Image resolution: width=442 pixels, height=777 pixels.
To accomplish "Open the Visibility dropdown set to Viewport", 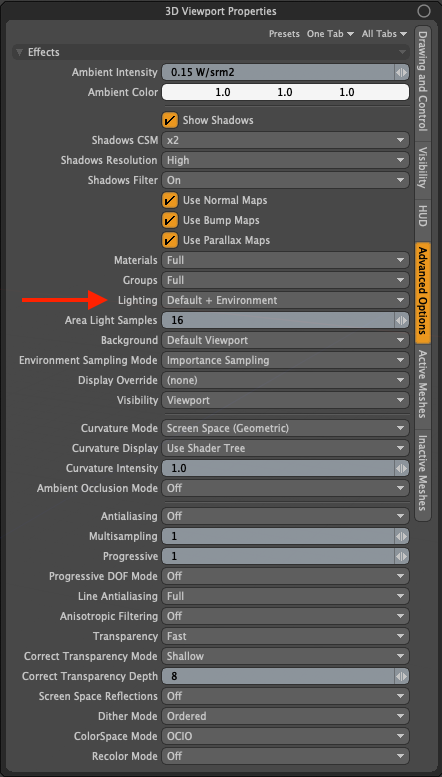I will pos(285,400).
